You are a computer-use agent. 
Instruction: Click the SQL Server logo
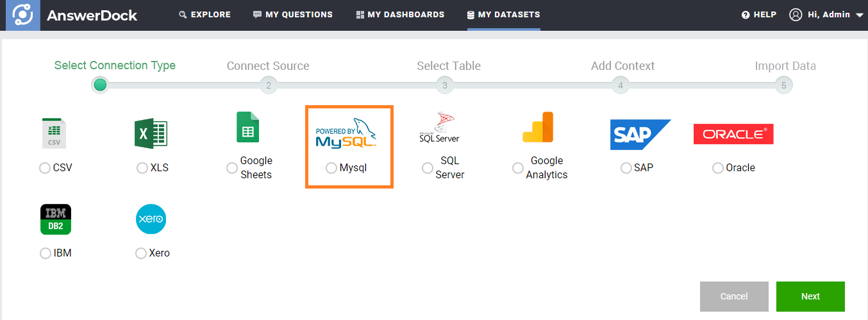point(440,127)
